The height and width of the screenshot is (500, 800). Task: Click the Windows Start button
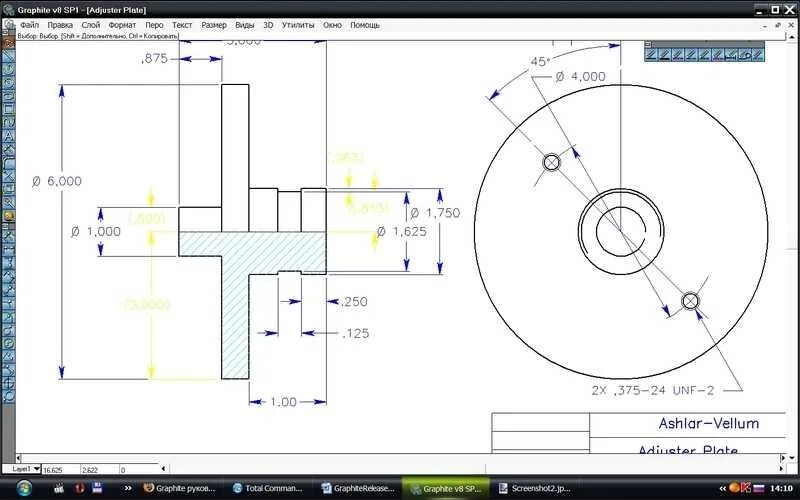[x=22, y=488]
